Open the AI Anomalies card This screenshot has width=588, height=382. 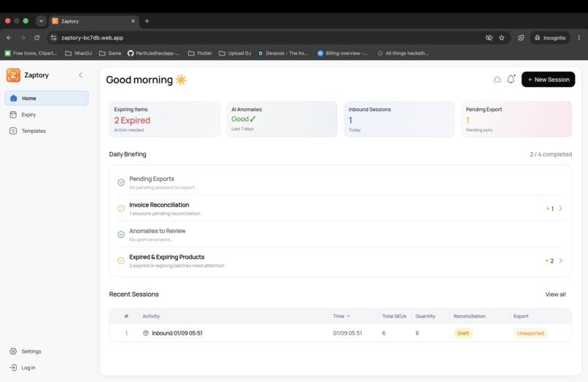click(282, 119)
